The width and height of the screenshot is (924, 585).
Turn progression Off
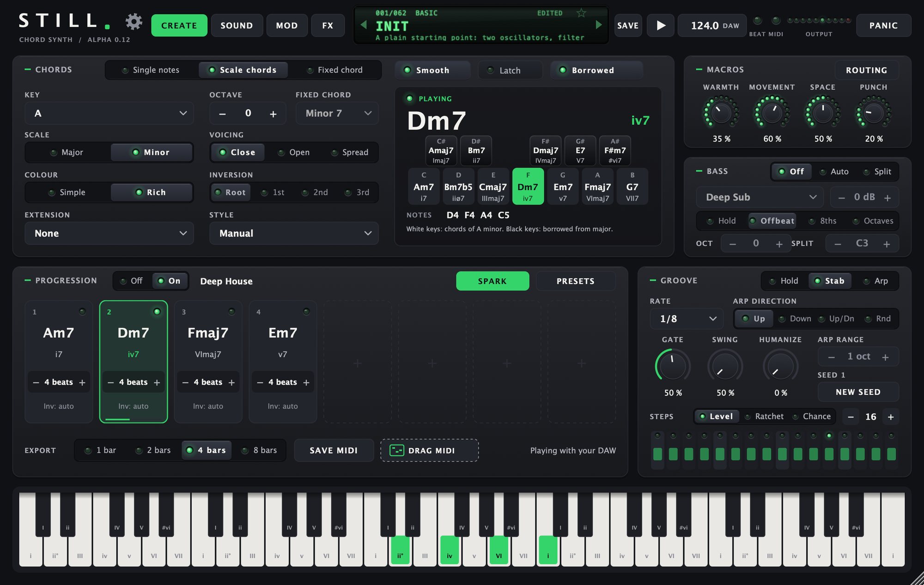(132, 281)
